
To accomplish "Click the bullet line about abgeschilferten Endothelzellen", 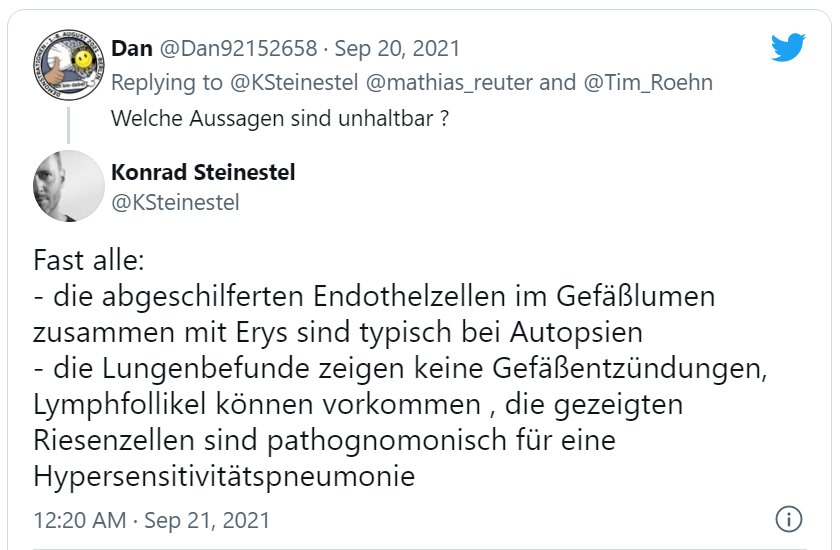I will coord(372,298).
